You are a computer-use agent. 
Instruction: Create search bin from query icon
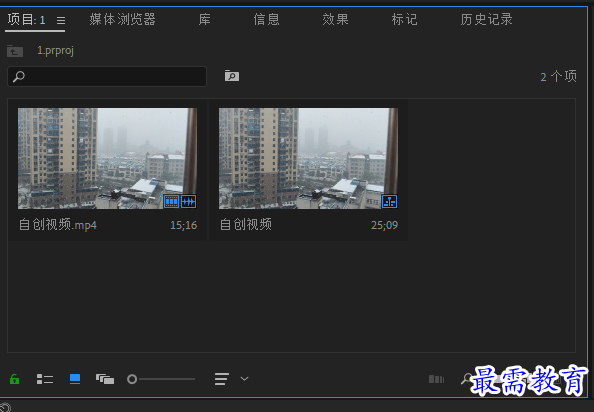(232, 76)
